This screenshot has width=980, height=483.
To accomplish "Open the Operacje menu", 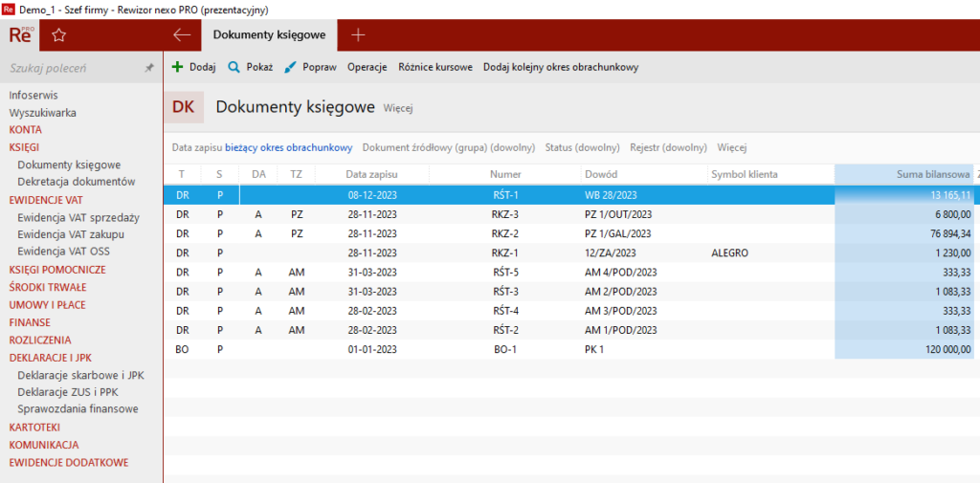I will (x=367, y=68).
